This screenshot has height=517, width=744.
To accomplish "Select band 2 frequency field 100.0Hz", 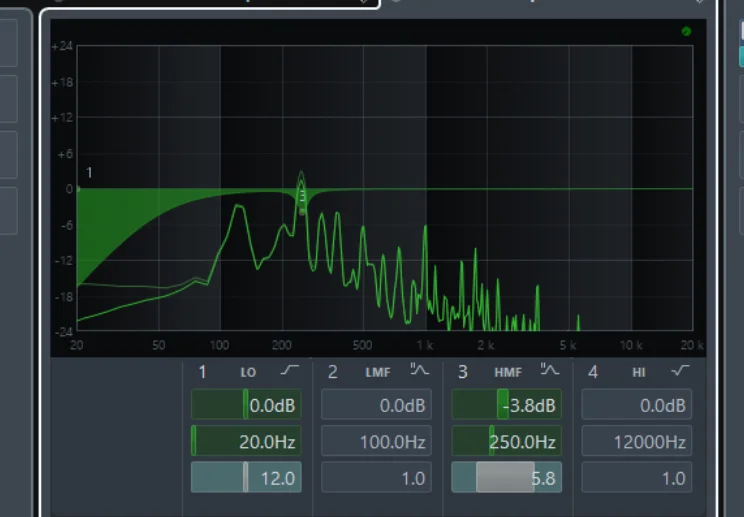I will (x=376, y=441).
